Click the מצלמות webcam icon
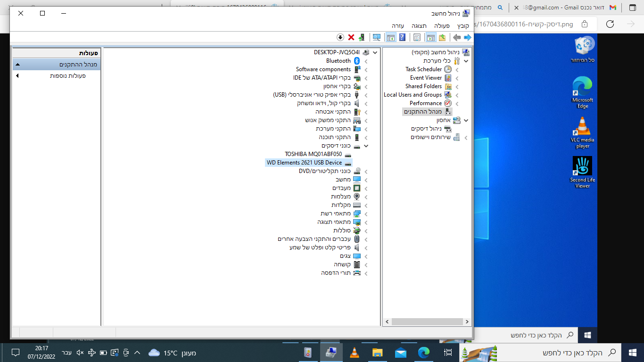The image size is (644, 362). pyautogui.click(x=357, y=197)
